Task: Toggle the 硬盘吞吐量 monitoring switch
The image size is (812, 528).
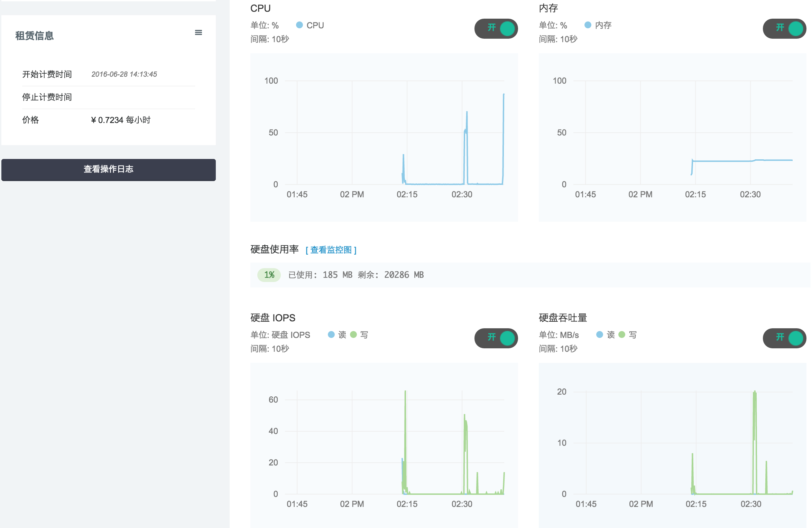Action: [784, 338]
